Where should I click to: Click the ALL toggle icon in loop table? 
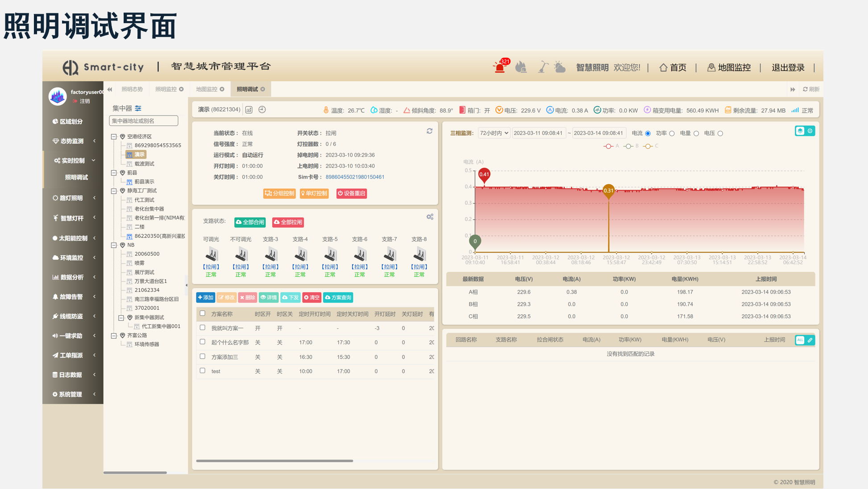pyautogui.click(x=800, y=340)
